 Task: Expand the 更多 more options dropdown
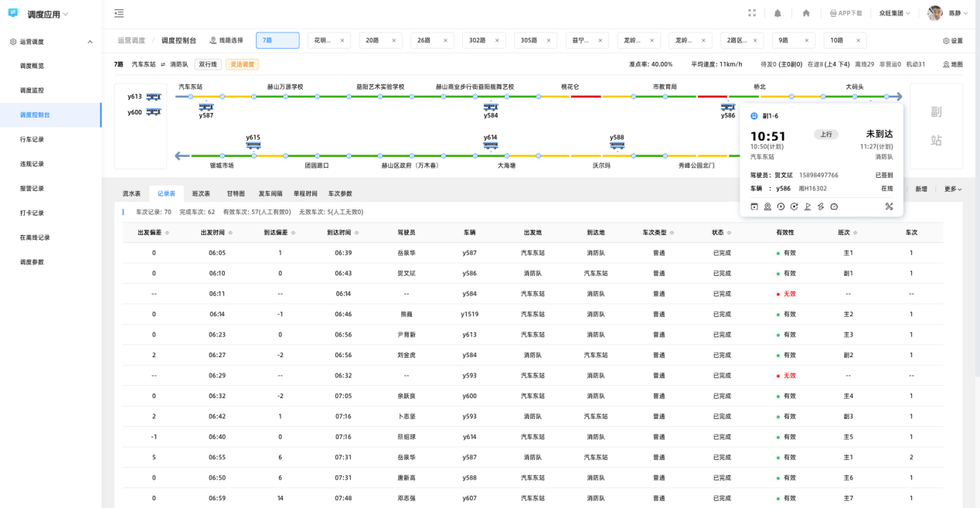click(953, 189)
